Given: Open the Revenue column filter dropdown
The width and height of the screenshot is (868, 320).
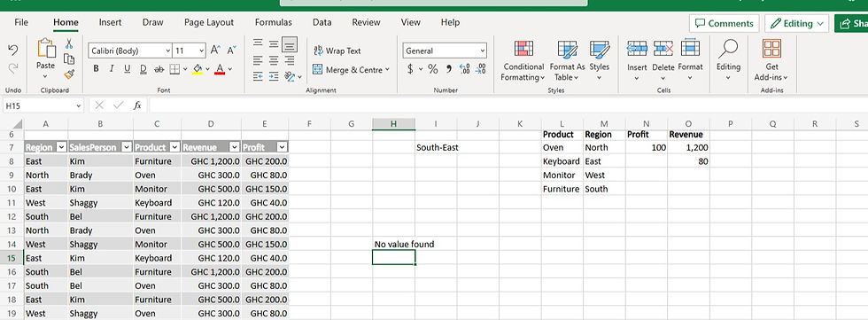Looking at the screenshot, I should [x=235, y=147].
